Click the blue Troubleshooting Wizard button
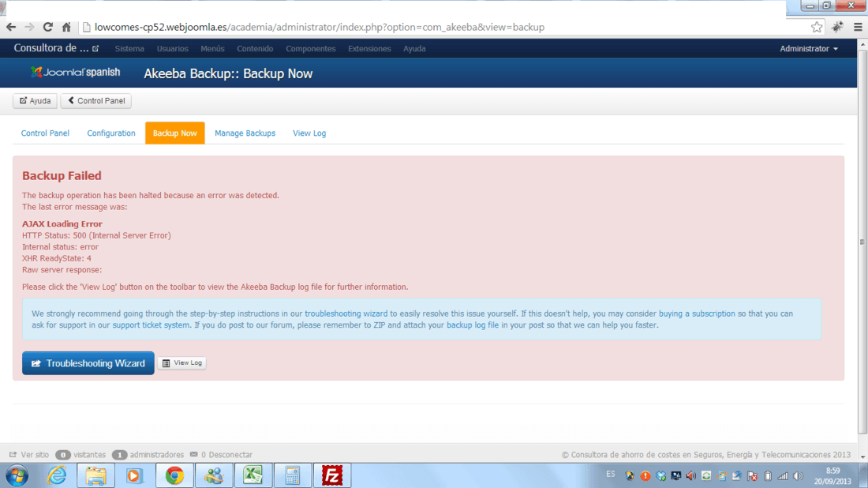The width and height of the screenshot is (868, 488). [88, 363]
